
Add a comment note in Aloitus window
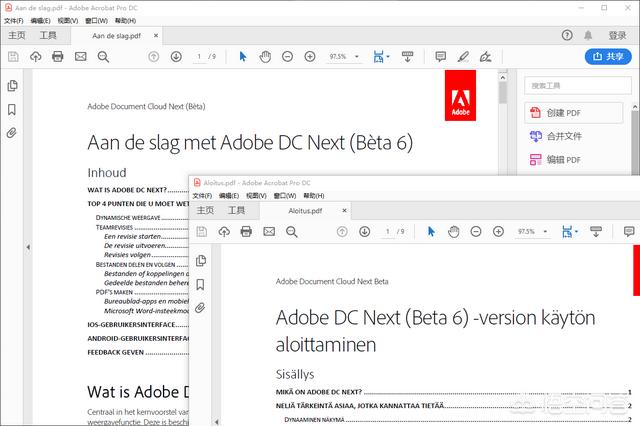point(629,231)
